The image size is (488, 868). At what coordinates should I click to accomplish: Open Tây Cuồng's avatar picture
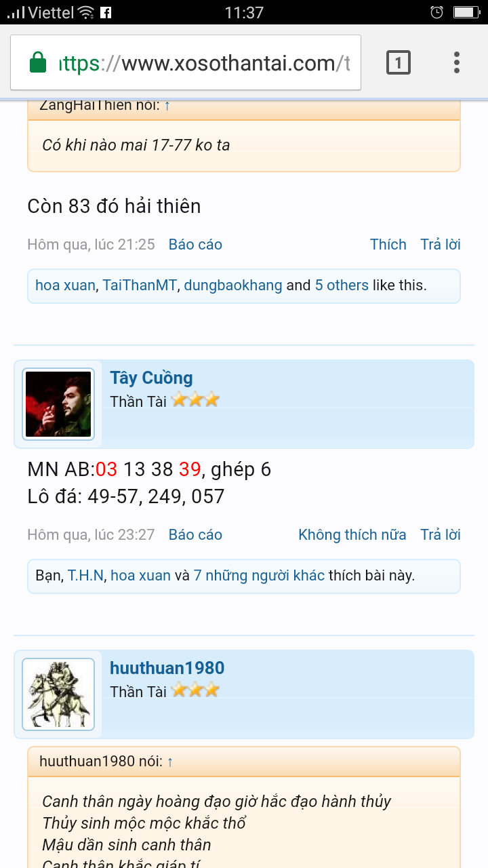58,404
